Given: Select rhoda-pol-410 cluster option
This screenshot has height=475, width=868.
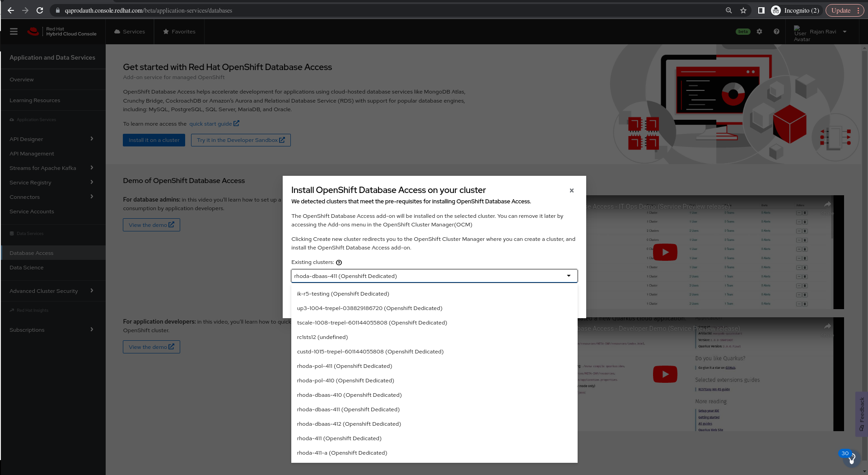Looking at the screenshot, I should click(x=434, y=381).
